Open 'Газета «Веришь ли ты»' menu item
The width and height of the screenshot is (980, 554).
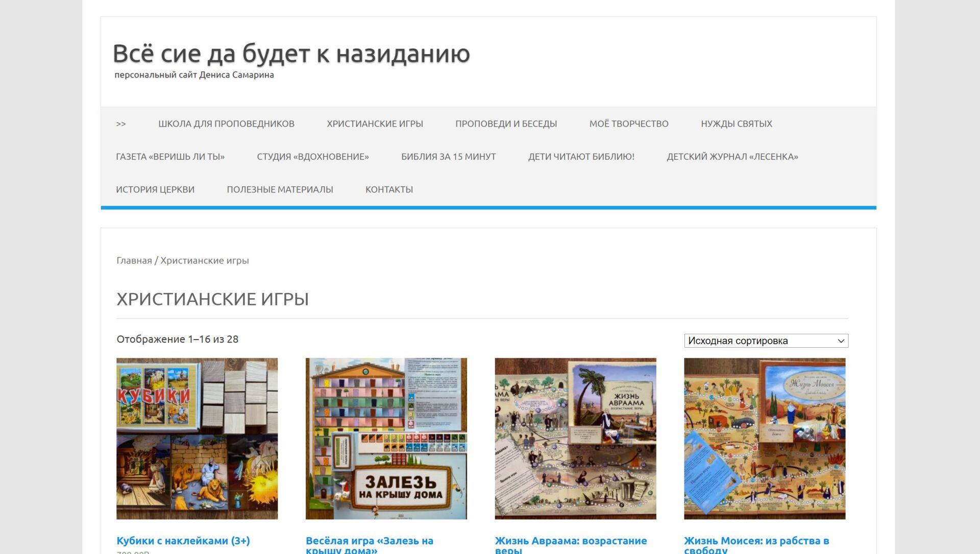click(x=170, y=157)
